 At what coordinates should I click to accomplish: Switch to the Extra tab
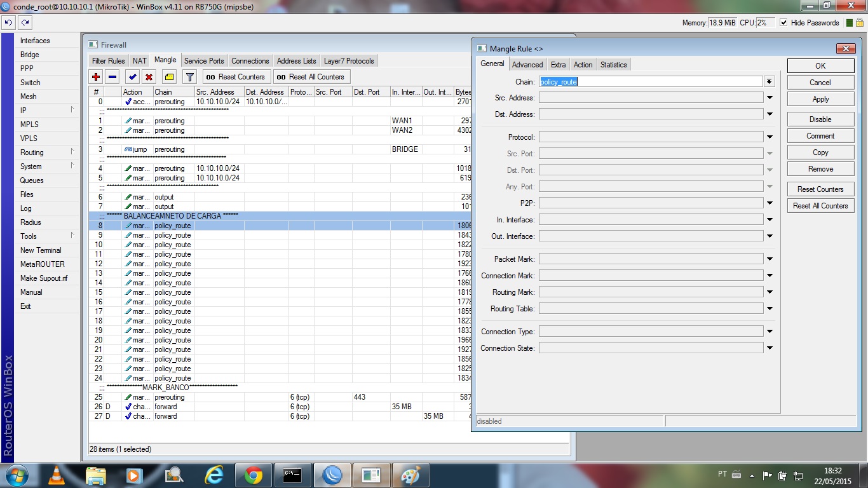pyautogui.click(x=559, y=65)
